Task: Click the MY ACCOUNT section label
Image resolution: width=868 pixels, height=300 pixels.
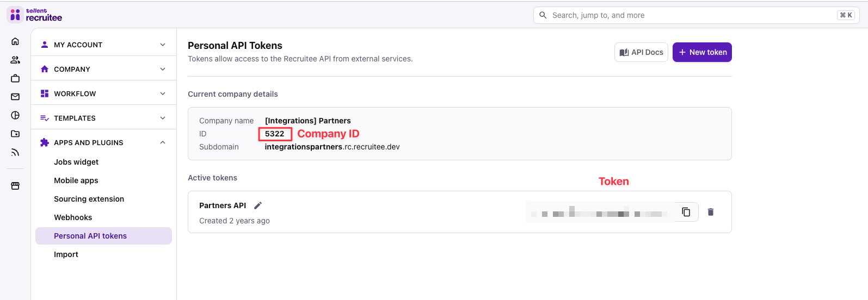Action: (78, 45)
